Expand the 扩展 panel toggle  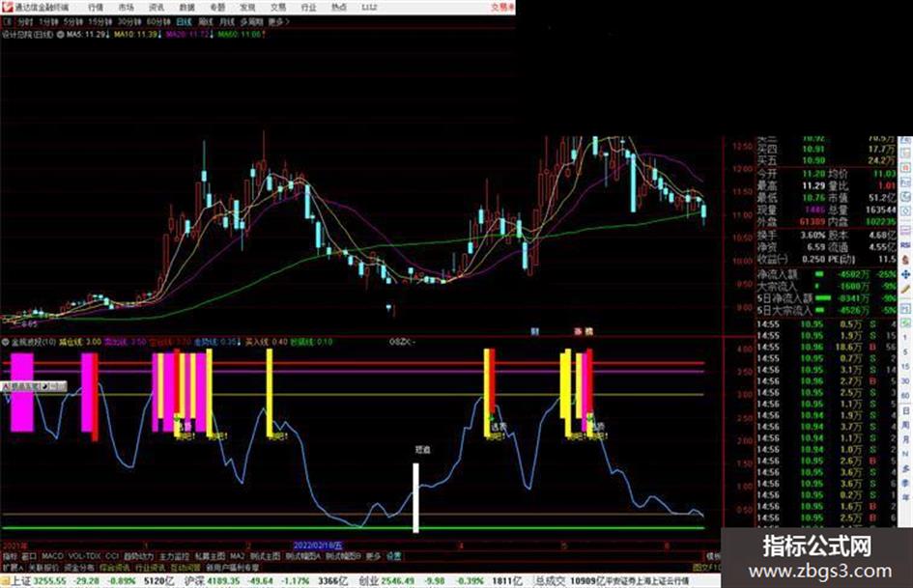click(x=13, y=567)
